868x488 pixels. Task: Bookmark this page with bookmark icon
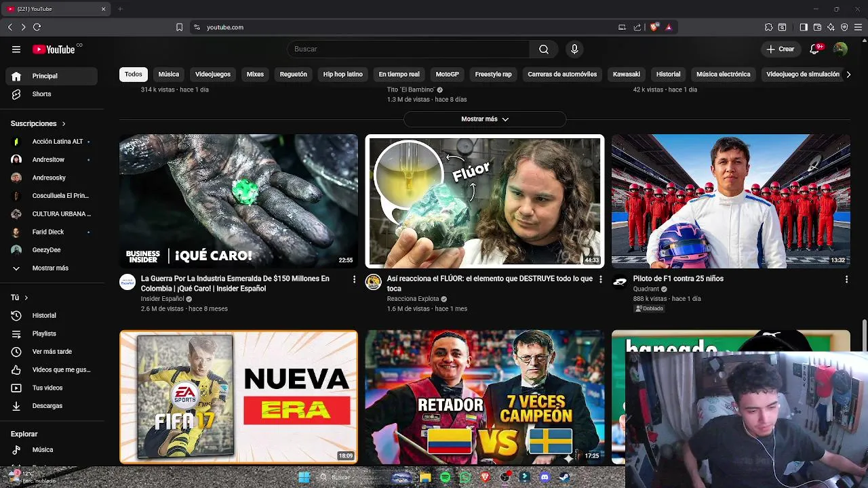tap(179, 27)
